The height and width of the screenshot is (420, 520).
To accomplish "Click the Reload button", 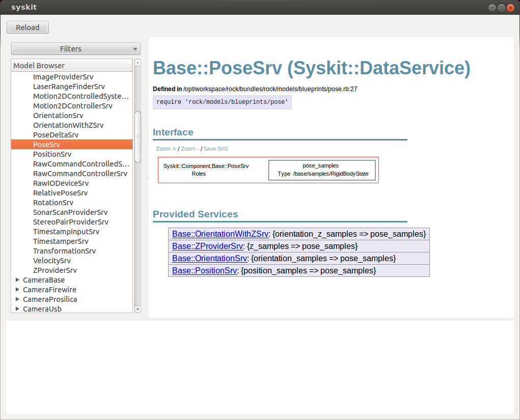I will click(x=28, y=27).
